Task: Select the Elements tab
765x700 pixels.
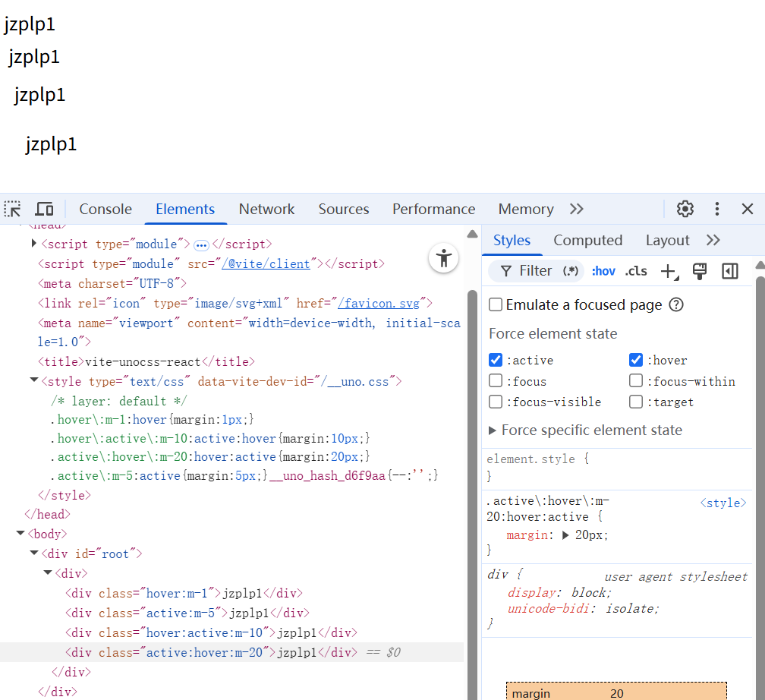Action: pos(185,209)
